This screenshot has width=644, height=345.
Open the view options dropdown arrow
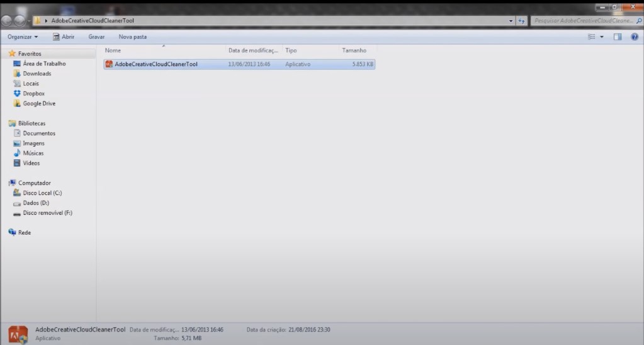pos(602,37)
